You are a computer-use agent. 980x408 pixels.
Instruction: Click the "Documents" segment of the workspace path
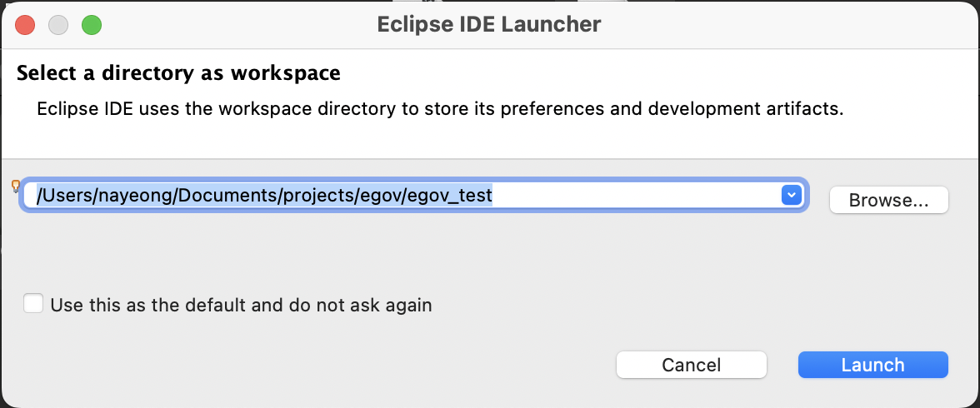tap(227, 197)
